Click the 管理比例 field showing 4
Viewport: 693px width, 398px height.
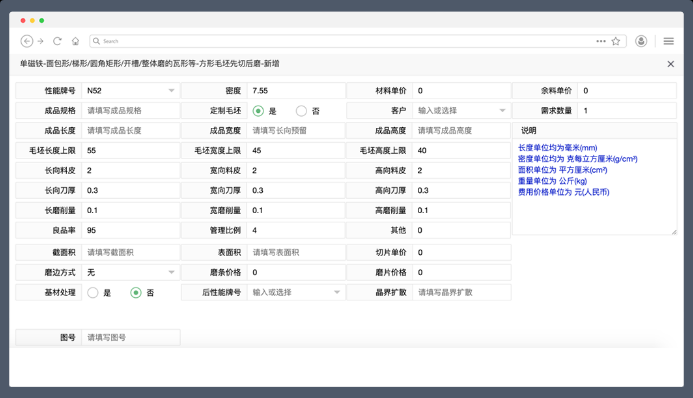tap(296, 230)
